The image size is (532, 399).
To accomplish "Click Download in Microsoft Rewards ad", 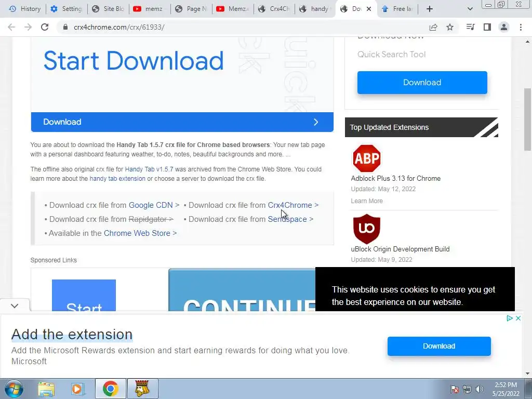I will [x=439, y=346].
